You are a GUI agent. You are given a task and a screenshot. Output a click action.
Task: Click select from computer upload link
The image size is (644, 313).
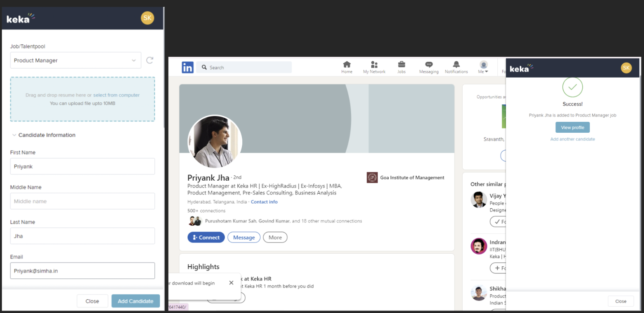click(x=116, y=95)
